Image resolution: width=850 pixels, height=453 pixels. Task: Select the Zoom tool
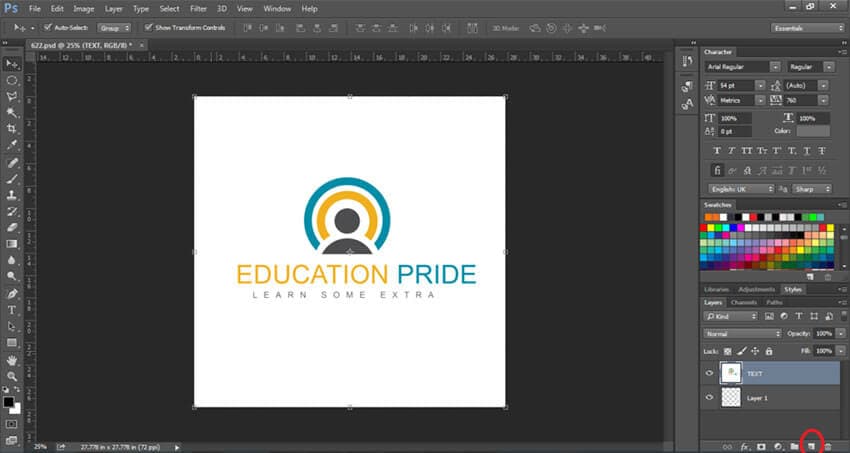pos(11,377)
